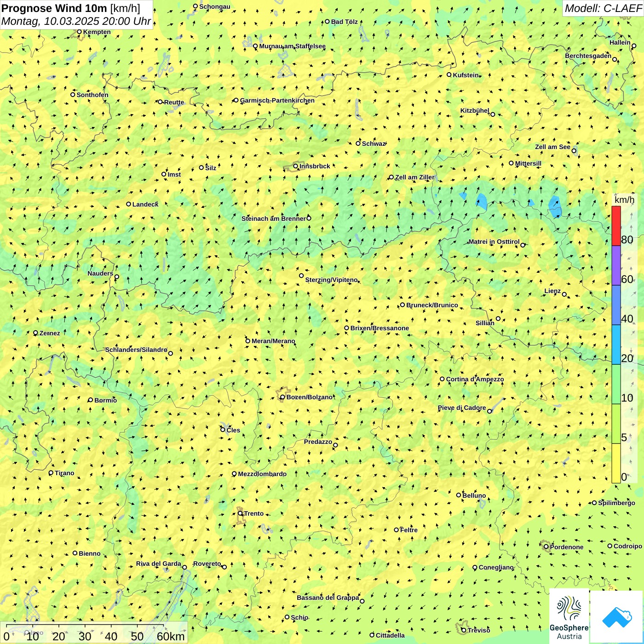Click the Riva del Garda label
Screen dimensions: 644x644
[159, 563]
